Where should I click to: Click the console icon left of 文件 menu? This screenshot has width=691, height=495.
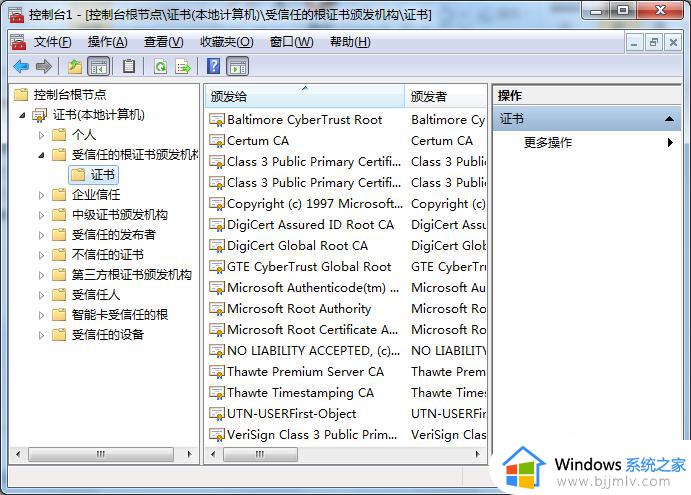pyautogui.click(x=18, y=42)
